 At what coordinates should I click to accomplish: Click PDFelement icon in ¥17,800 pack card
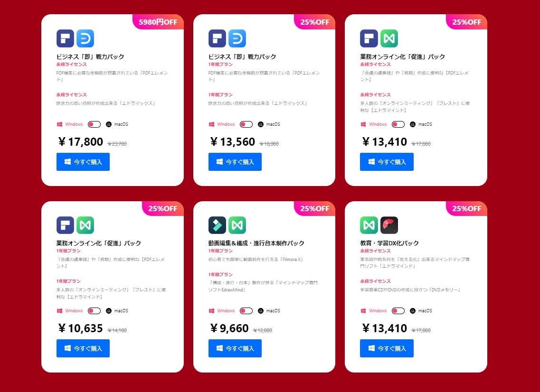point(65,38)
